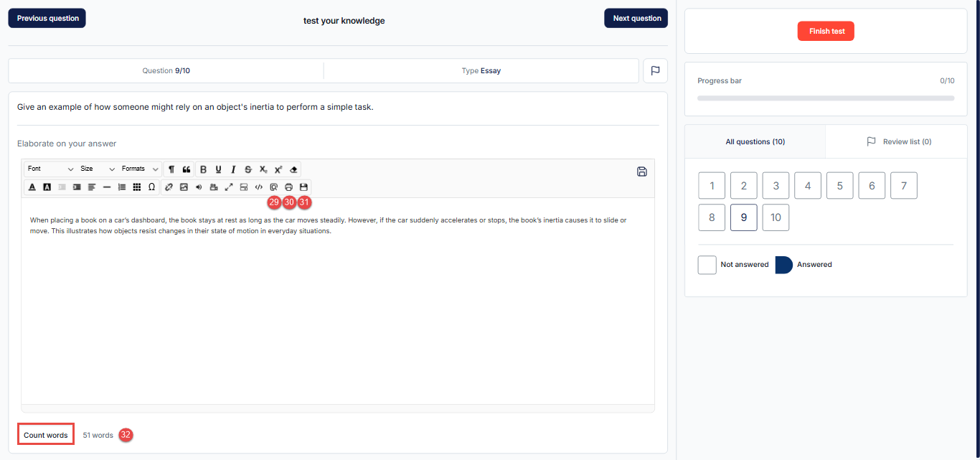
Task: Open the Font dropdown
Action: 50,169
